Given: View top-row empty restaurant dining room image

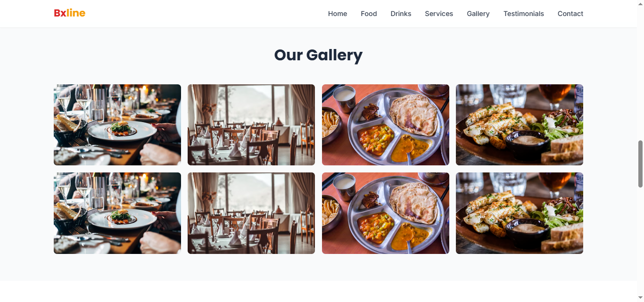Looking at the screenshot, I should coord(251,125).
